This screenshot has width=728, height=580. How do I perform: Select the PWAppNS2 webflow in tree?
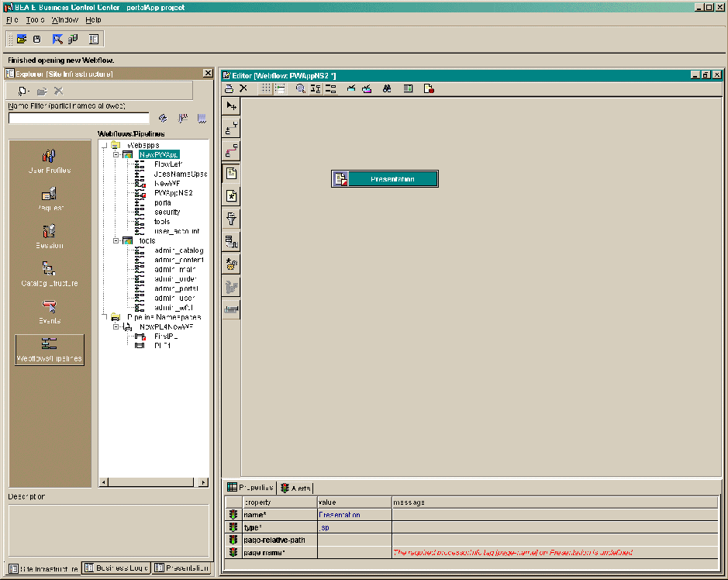point(173,193)
